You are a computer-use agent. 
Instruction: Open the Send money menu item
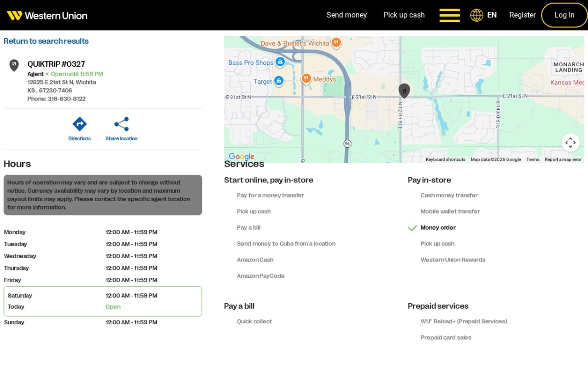[346, 15]
